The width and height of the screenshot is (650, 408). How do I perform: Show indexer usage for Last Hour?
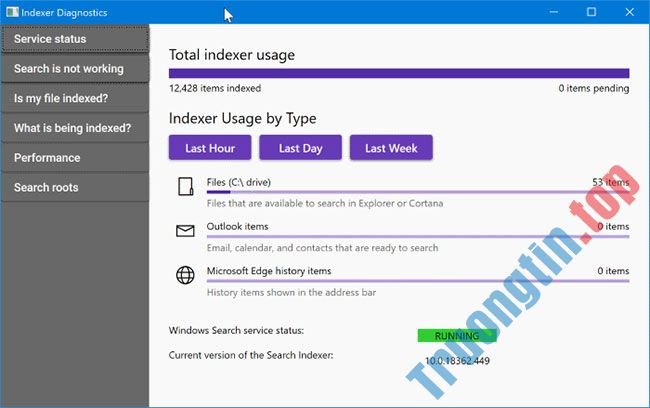[x=210, y=148]
